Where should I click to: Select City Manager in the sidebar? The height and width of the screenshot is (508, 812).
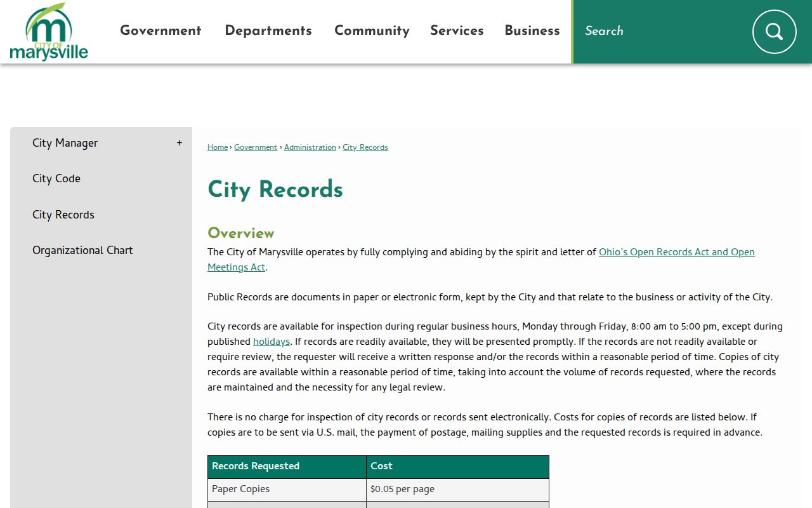(x=65, y=143)
